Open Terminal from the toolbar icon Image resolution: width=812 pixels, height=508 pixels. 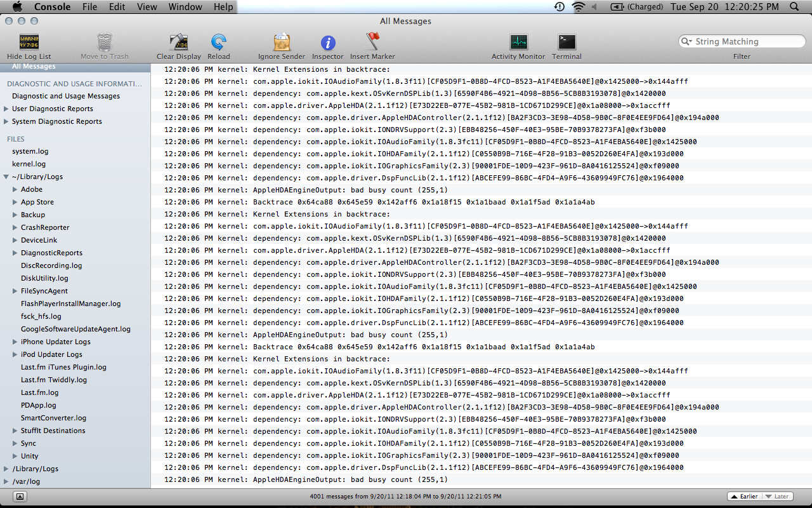click(x=566, y=43)
